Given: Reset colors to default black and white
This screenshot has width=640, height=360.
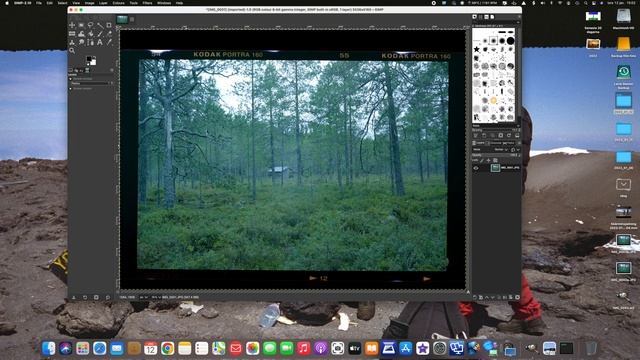Looking at the screenshot, I should point(88,64).
